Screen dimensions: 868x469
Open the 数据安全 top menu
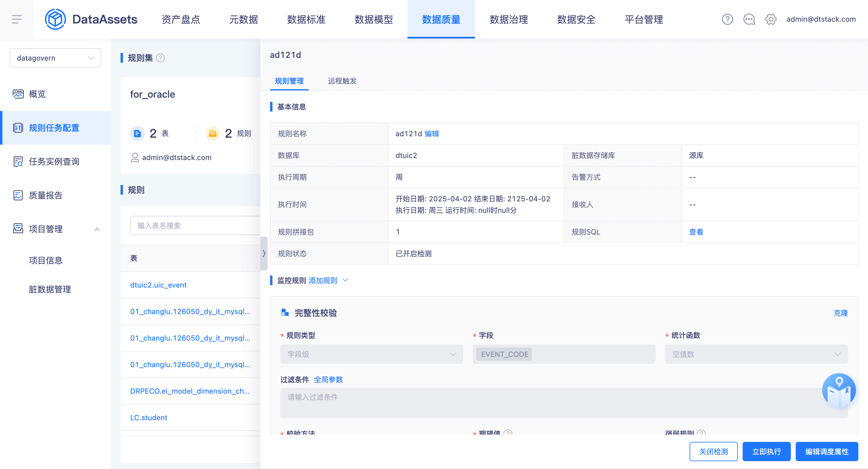pos(576,19)
